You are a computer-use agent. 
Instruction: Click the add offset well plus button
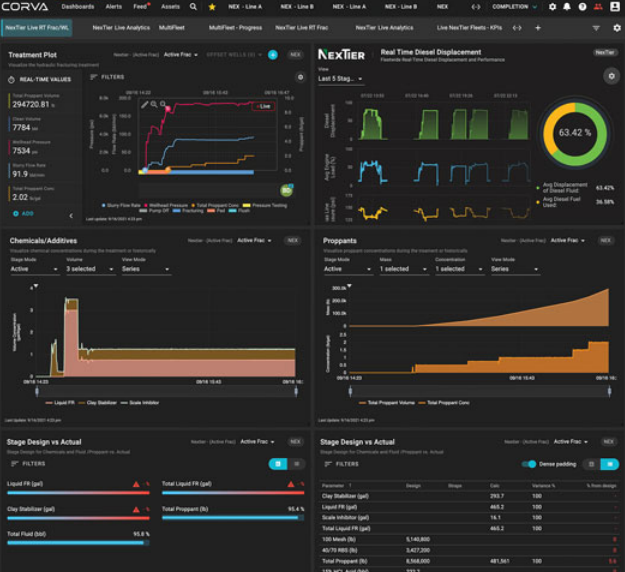point(273,54)
